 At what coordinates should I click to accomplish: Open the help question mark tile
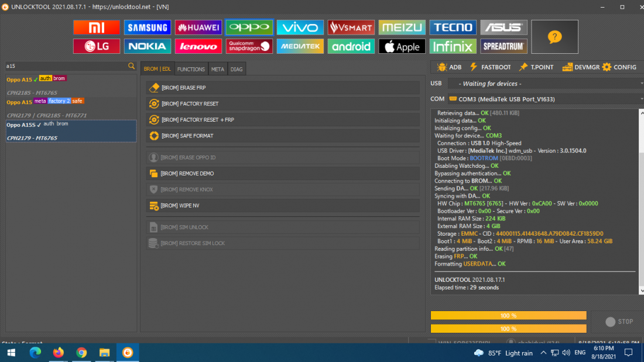click(x=554, y=37)
